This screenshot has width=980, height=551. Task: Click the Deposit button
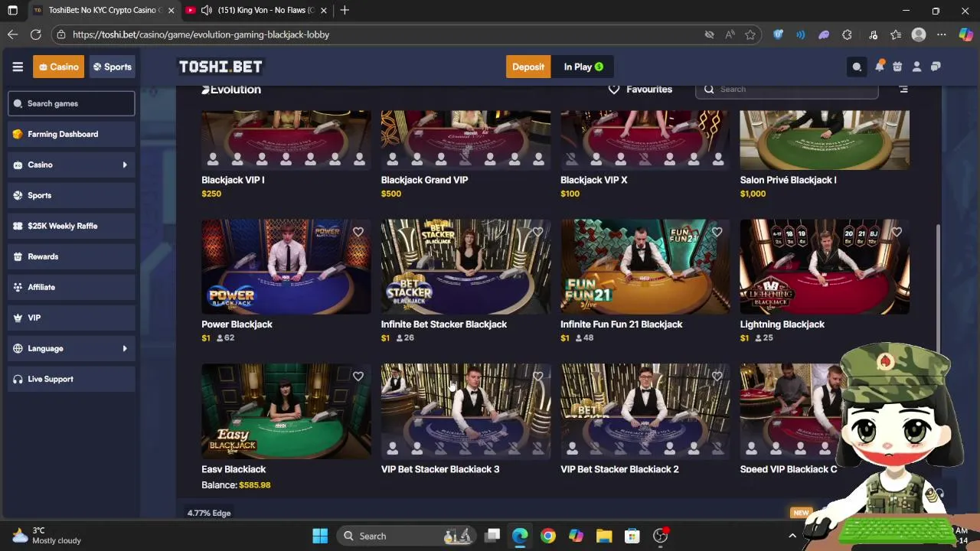pos(528,67)
